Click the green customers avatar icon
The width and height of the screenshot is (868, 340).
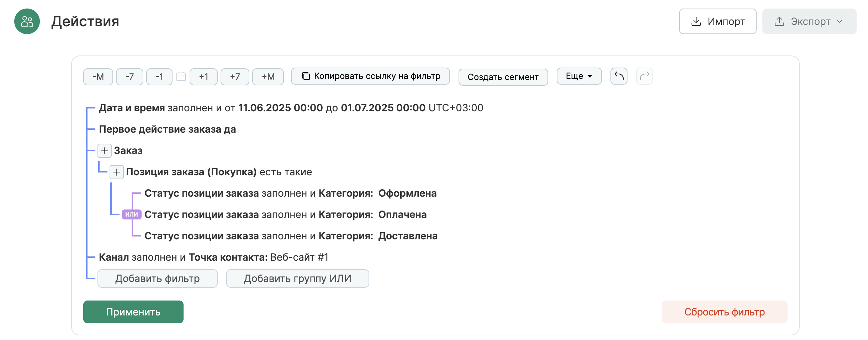tap(27, 21)
